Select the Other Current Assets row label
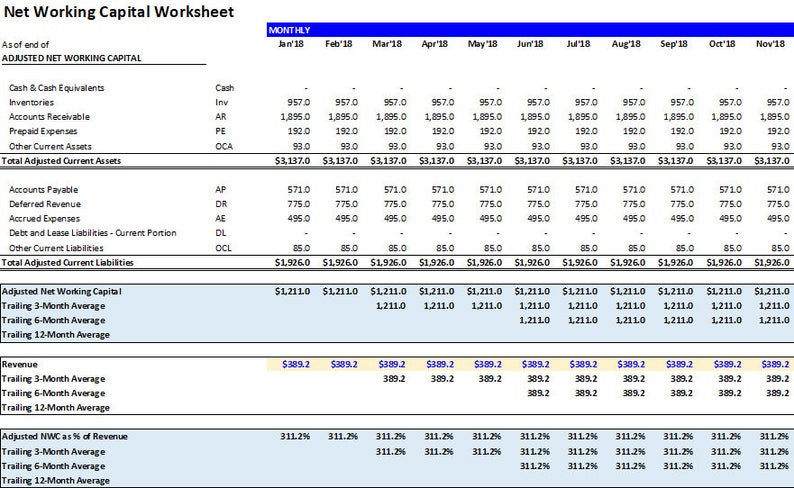 [50, 147]
